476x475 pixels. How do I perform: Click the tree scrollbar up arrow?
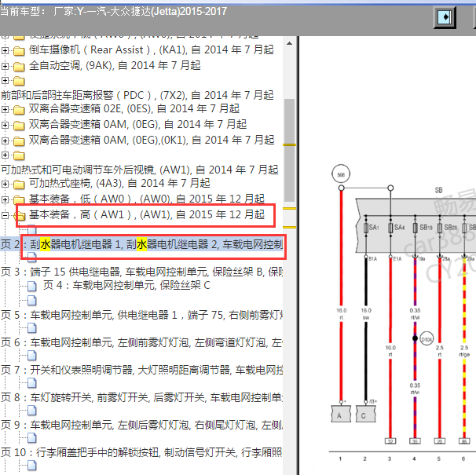(289, 43)
